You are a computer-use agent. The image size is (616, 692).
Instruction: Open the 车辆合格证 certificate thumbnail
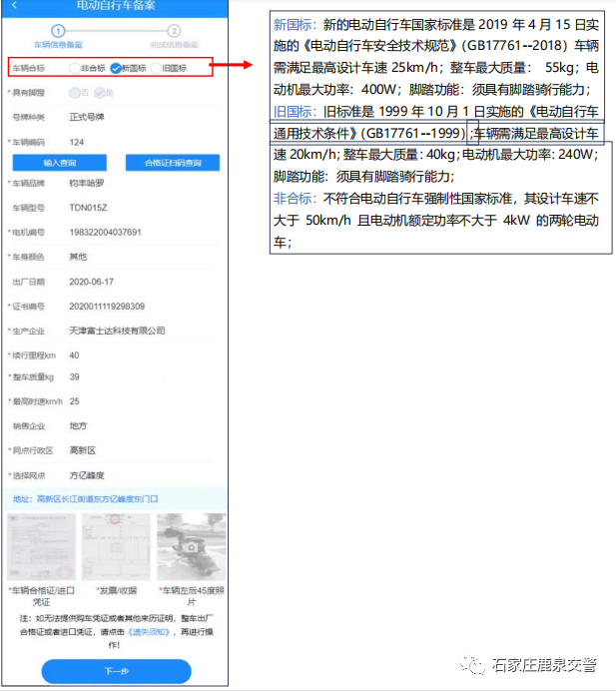pos(42,547)
